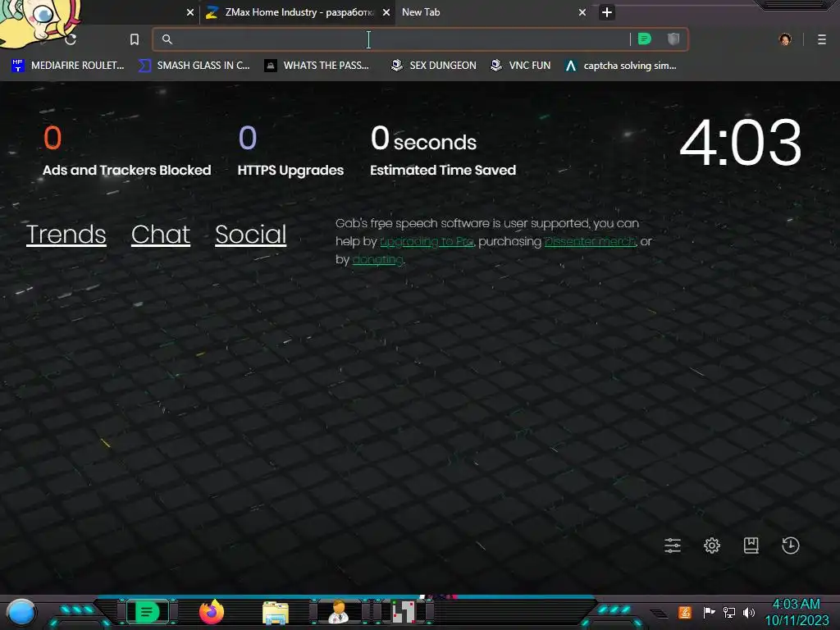The width and height of the screenshot is (840, 630).
Task: Open the dashboard customize sliders icon
Action: (x=673, y=546)
